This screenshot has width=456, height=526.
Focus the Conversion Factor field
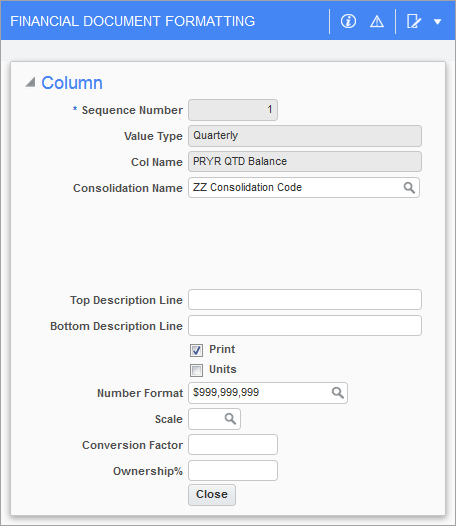(233, 444)
